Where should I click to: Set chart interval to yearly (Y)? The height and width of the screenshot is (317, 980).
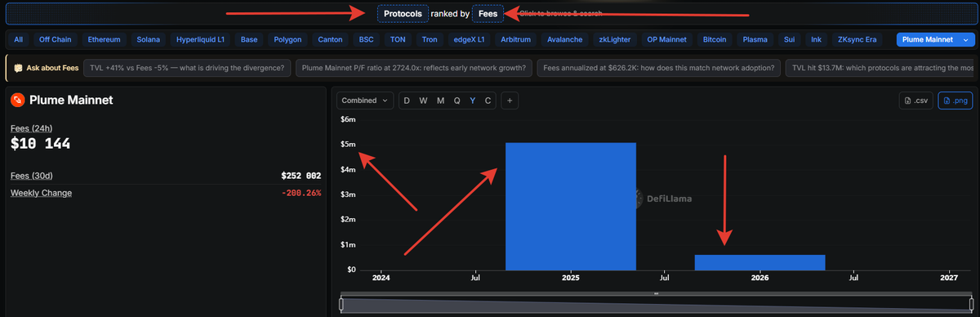[x=472, y=100]
